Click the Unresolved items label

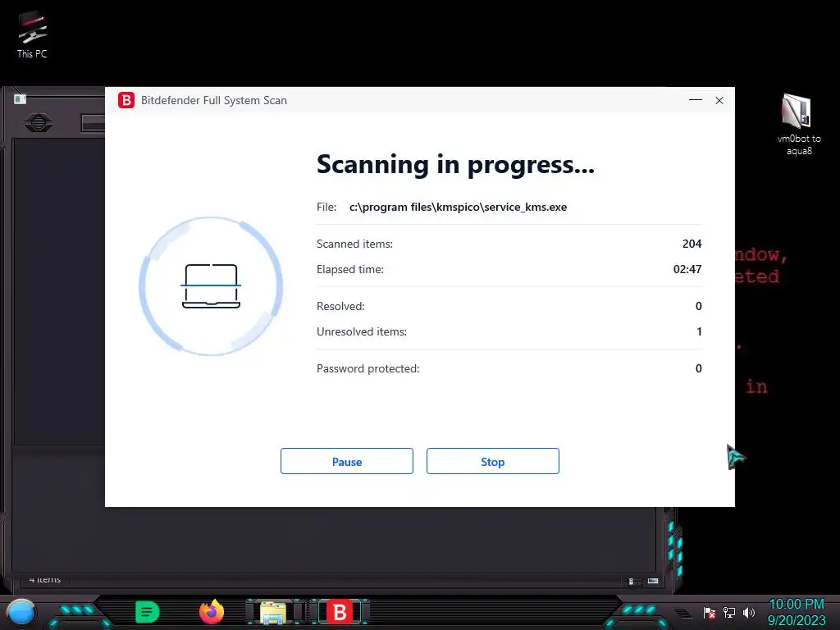[x=362, y=331]
